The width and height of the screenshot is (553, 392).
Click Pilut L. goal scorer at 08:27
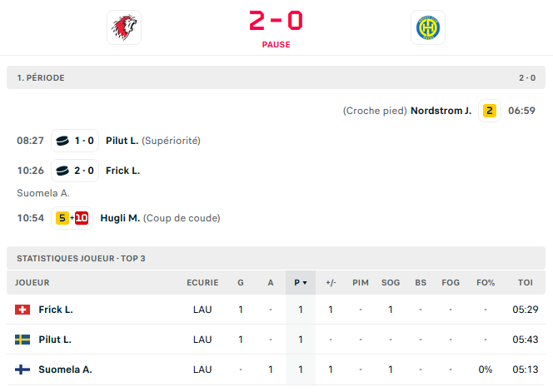(x=122, y=141)
